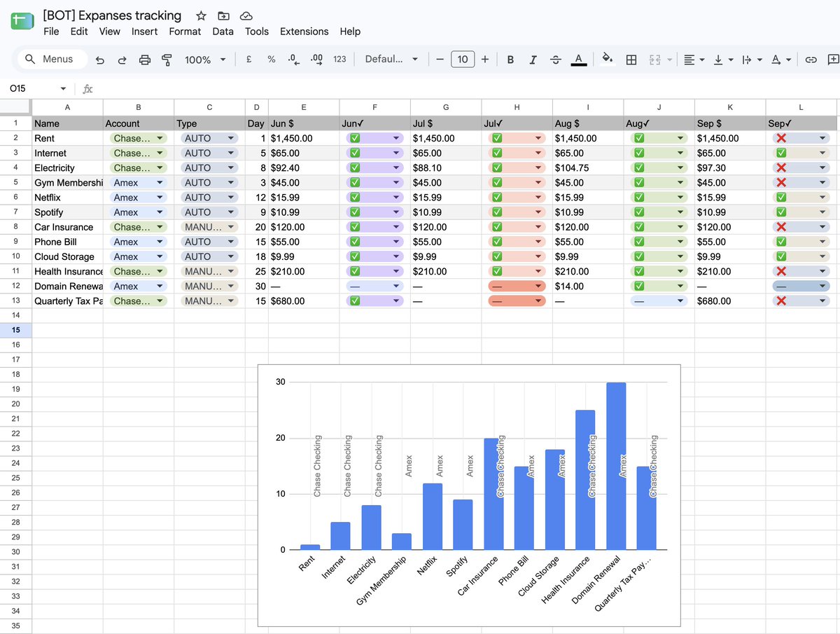The image size is (840, 634).
Task: Click the formula bar fx area
Action: pyautogui.click(x=87, y=89)
